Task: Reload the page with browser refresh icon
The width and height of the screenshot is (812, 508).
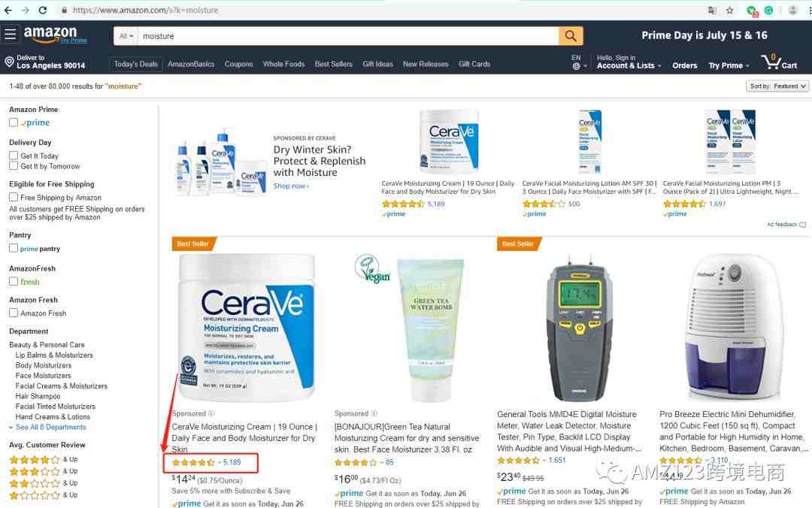Action: (x=42, y=10)
